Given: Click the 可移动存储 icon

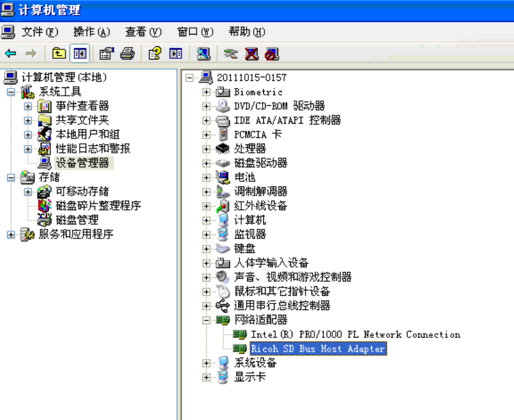Looking at the screenshot, I should (45, 192).
